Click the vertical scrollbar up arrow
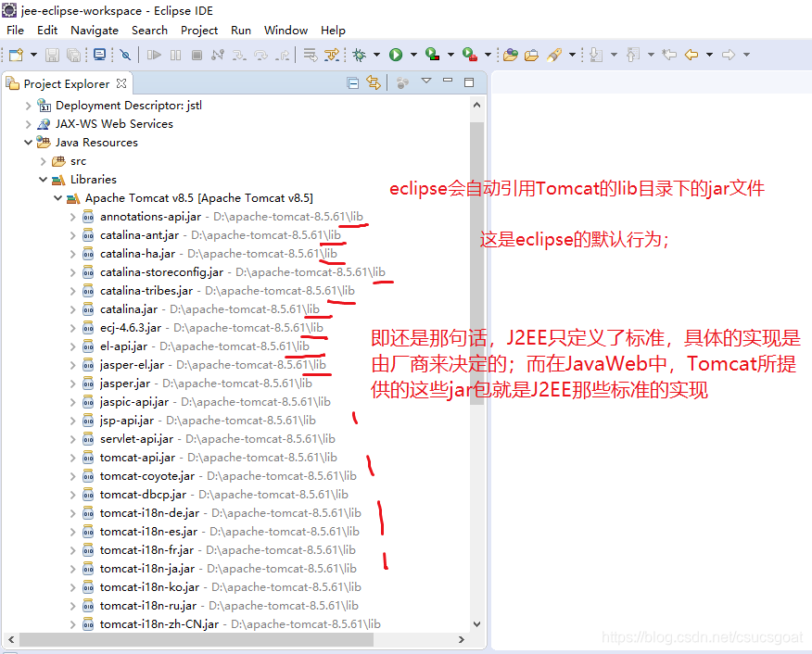 coord(477,105)
